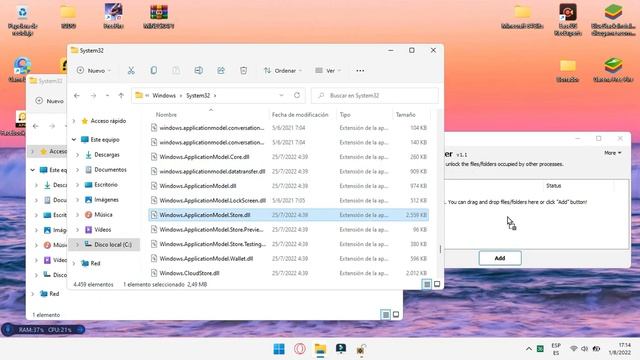
Task: Open the taskbar clock and date
Action: [620, 349]
